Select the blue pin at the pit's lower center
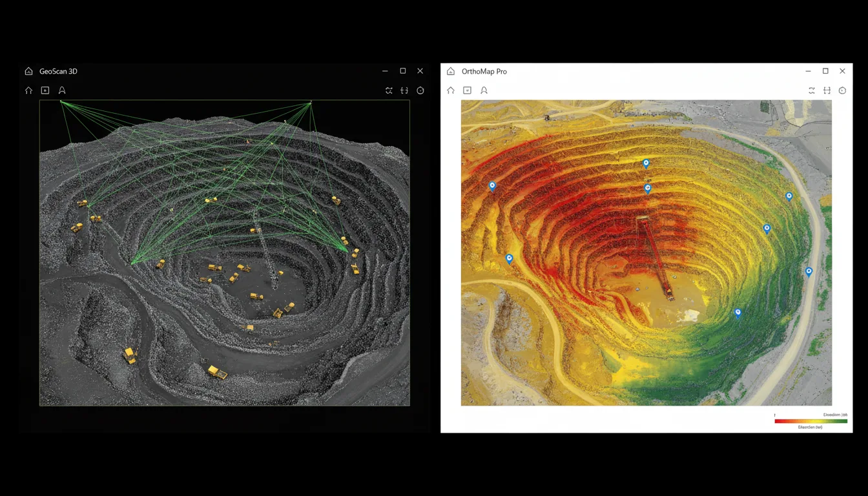 coord(738,313)
